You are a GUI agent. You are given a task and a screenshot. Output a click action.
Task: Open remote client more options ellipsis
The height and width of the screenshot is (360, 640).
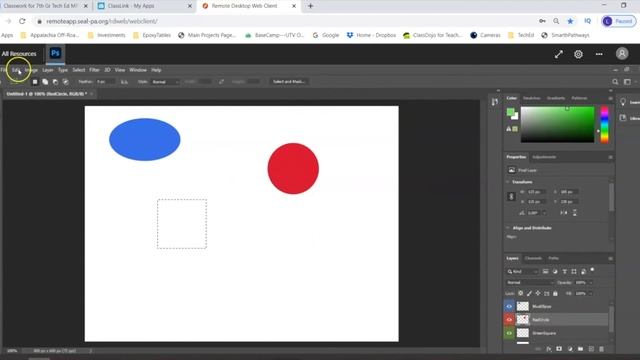pos(599,54)
